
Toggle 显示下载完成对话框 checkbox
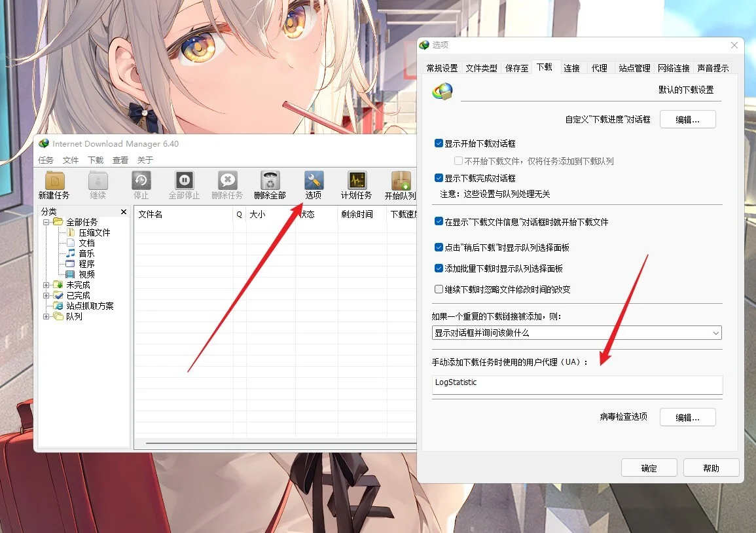(439, 178)
